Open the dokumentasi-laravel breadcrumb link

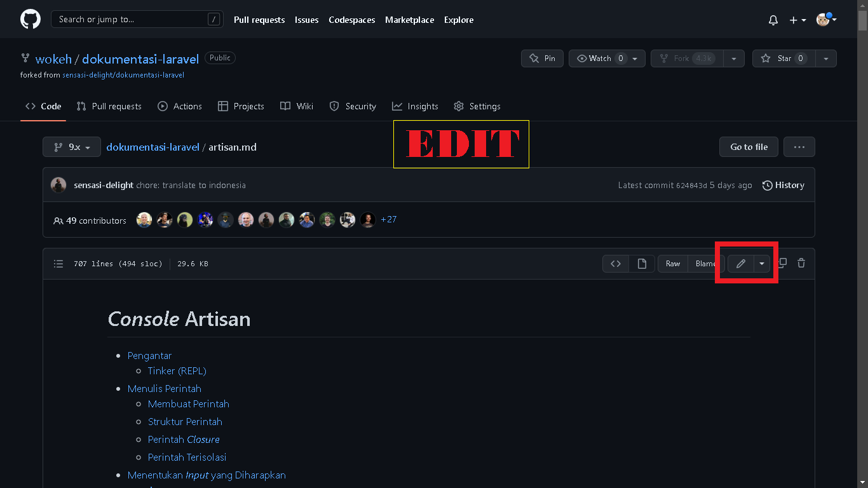click(153, 147)
